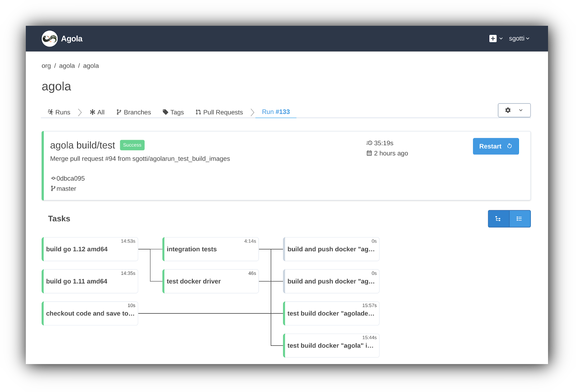Image resolution: width=576 pixels, height=392 pixels.
Task: Expand the chevron beside the plus icon
Action: [x=501, y=39]
